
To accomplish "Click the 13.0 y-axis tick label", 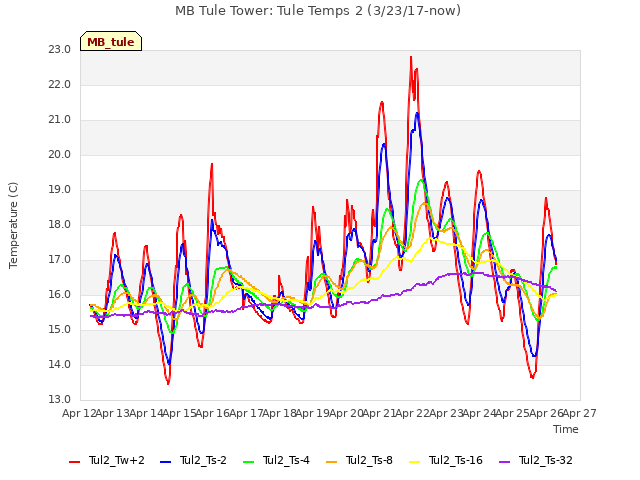I will (x=60, y=400).
